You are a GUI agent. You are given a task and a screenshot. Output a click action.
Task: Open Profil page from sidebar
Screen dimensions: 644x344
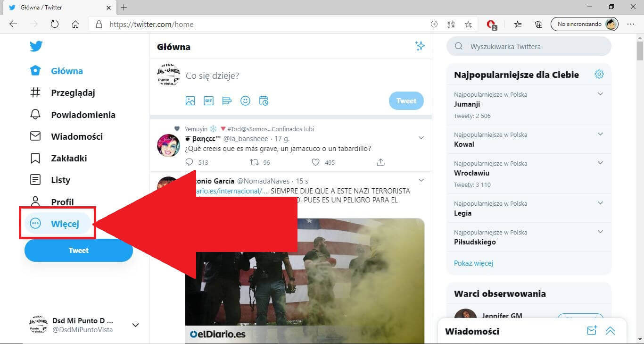(x=52, y=201)
